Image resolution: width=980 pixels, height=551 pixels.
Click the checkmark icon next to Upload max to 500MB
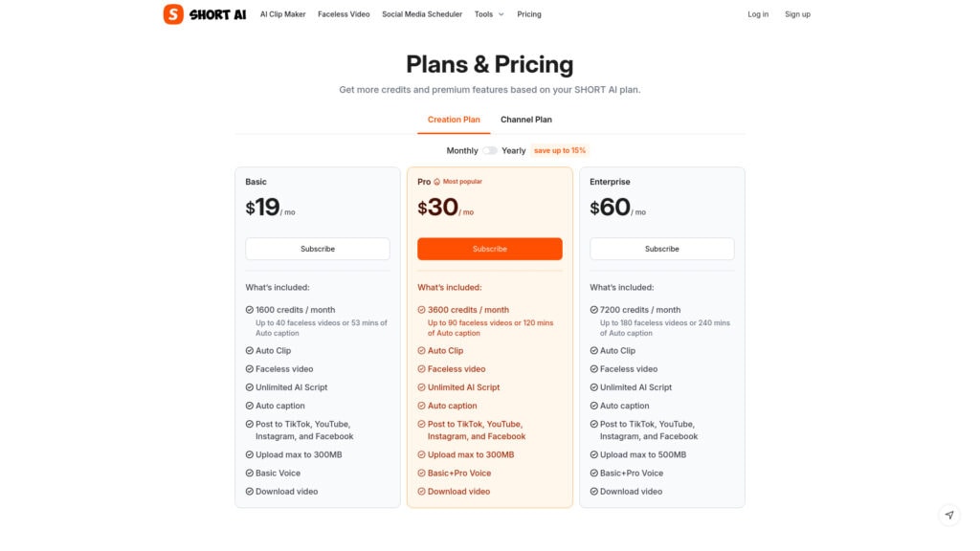tap(594, 455)
